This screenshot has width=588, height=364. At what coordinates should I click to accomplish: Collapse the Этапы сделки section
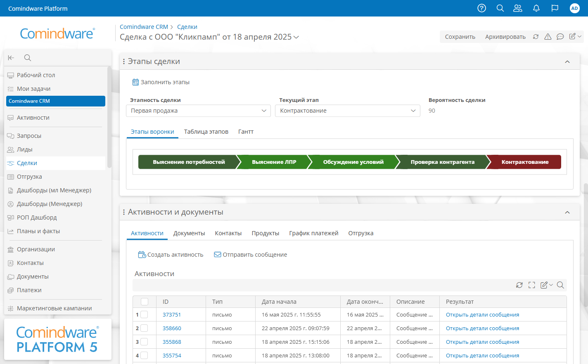point(567,61)
